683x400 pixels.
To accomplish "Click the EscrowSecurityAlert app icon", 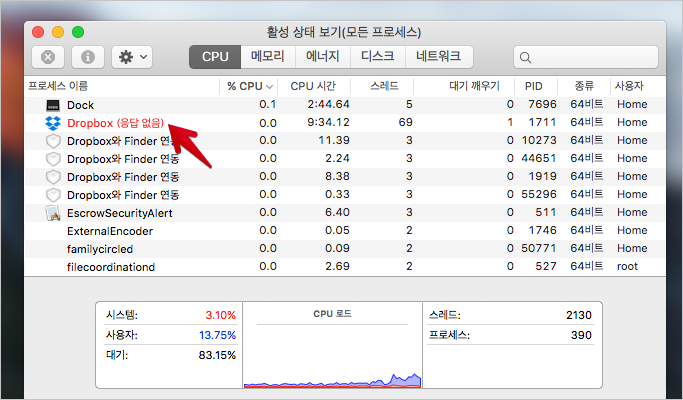I will [53, 213].
